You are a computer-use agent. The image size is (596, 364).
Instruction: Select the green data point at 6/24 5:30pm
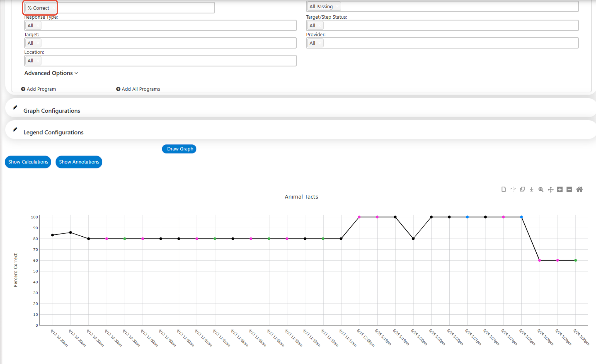[x=576, y=261]
